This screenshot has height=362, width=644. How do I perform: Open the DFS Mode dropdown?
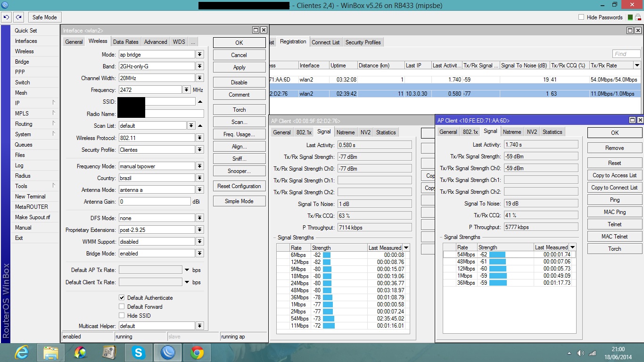pyautogui.click(x=200, y=218)
